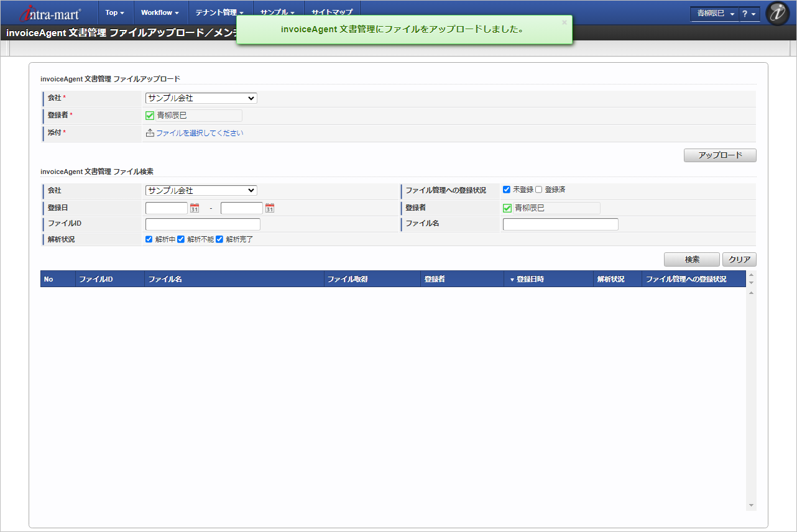The height and width of the screenshot is (532, 797).
Task: Uncheck the 解析中 checkbox
Action: click(x=149, y=239)
